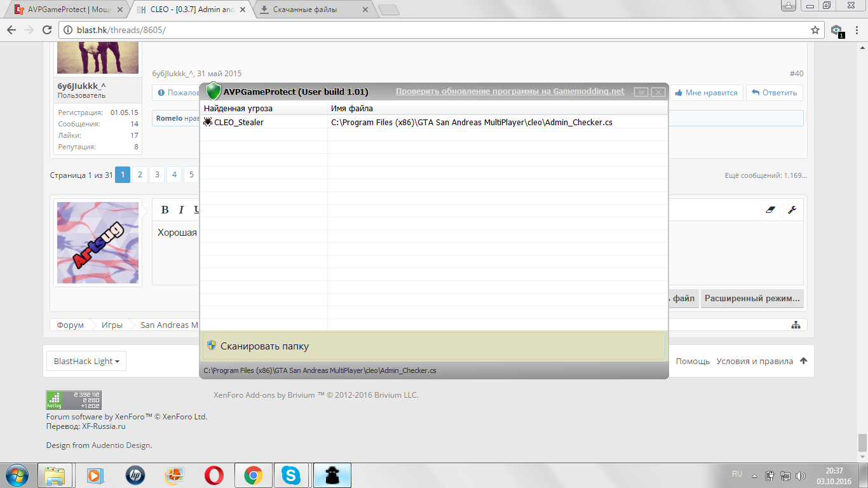The width and height of the screenshot is (868, 488).
Task: Open the orange puzzle app on the taskbar
Action: pos(174,475)
